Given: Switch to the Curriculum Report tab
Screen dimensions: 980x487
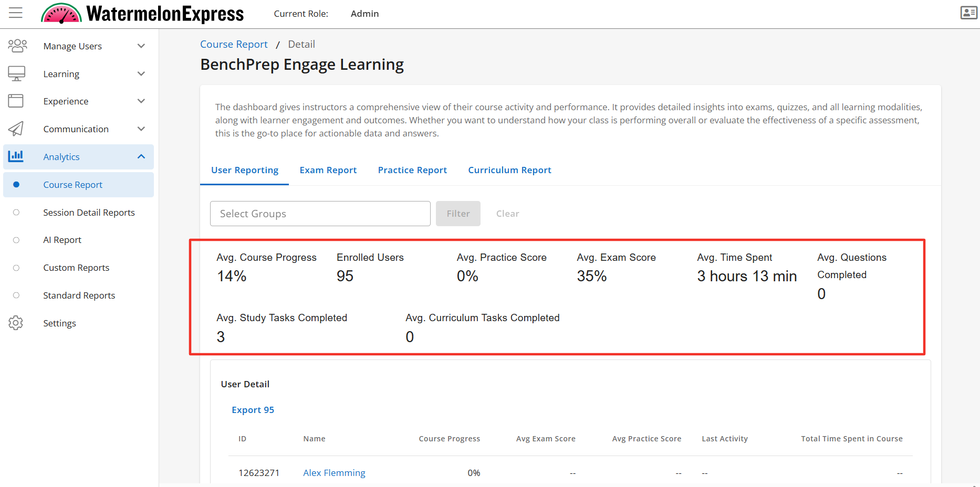Looking at the screenshot, I should 509,170.
